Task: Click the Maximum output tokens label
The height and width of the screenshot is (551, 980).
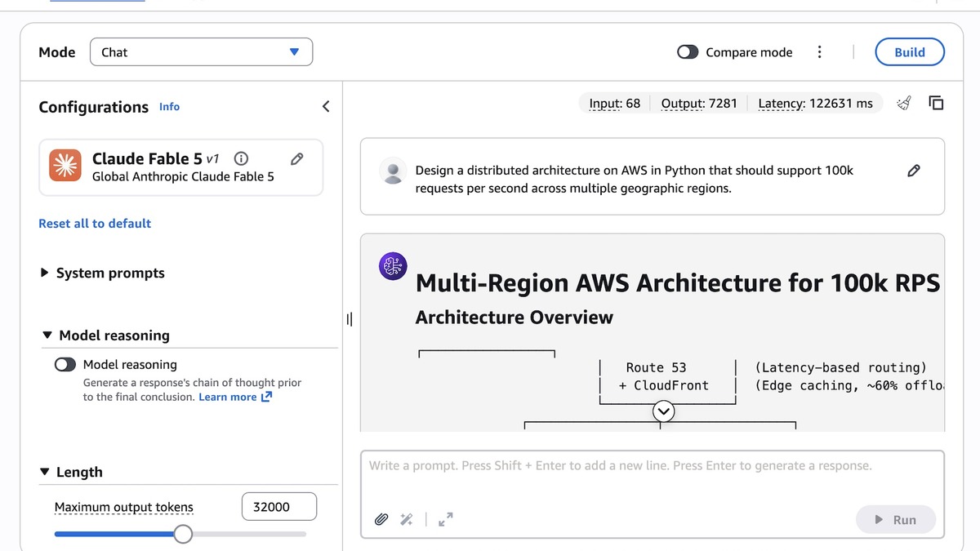Action: 124,507
